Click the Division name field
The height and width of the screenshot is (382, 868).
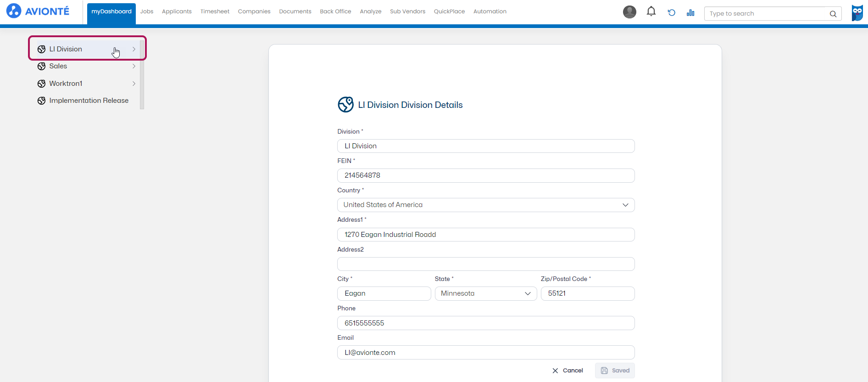[x=486, y=146]
